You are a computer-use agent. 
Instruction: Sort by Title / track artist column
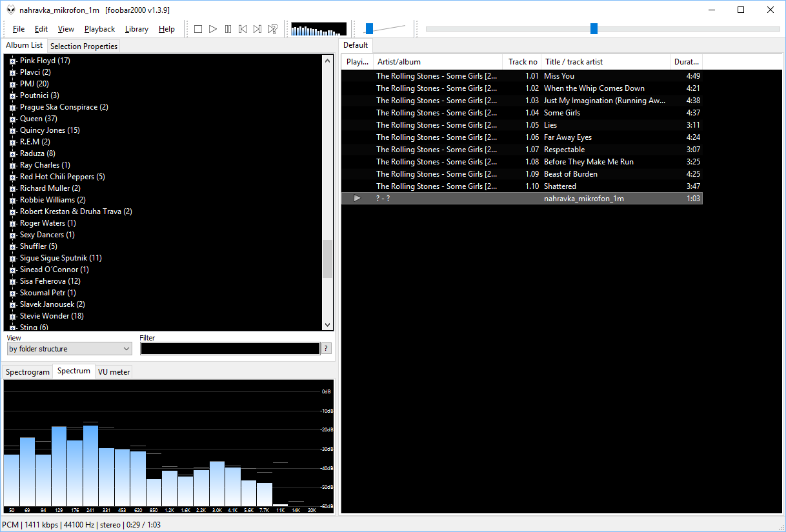tap(606, 62)
